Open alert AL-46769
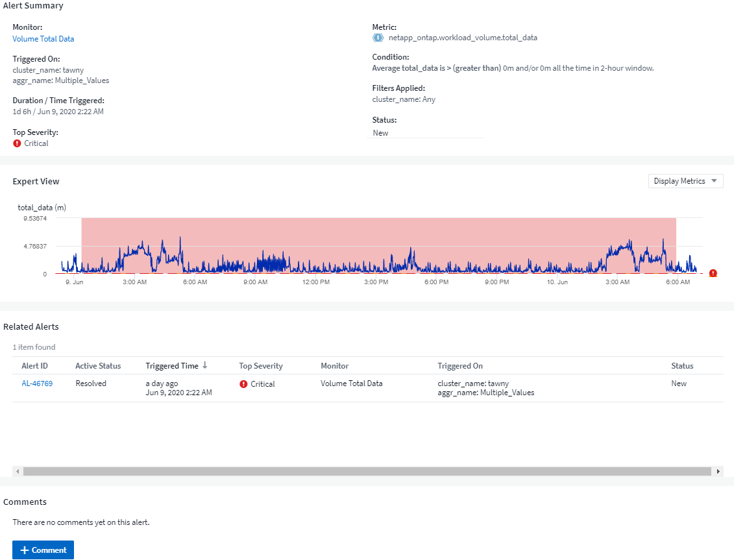The image size is (734, 560). point(37,383)
